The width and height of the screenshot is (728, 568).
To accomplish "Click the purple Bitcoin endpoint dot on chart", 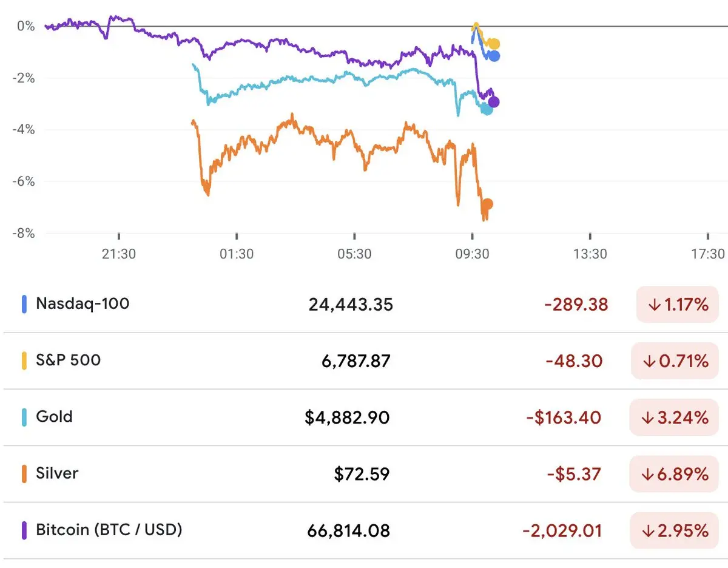I will click(494, 102).
